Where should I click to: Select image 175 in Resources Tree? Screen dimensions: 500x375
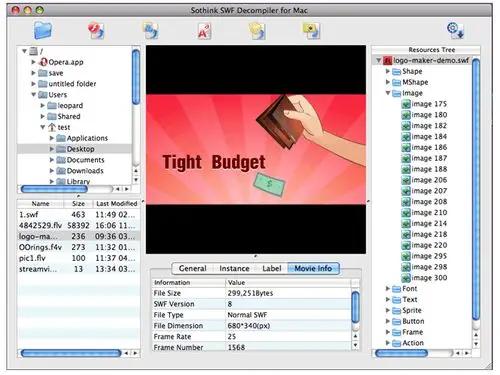424,104
